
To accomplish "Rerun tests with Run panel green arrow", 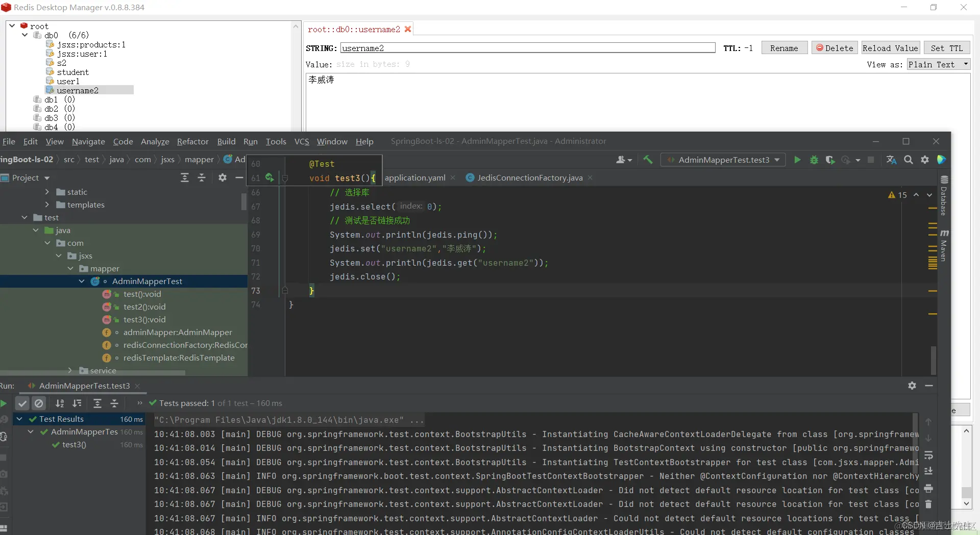I will [4, 403].
